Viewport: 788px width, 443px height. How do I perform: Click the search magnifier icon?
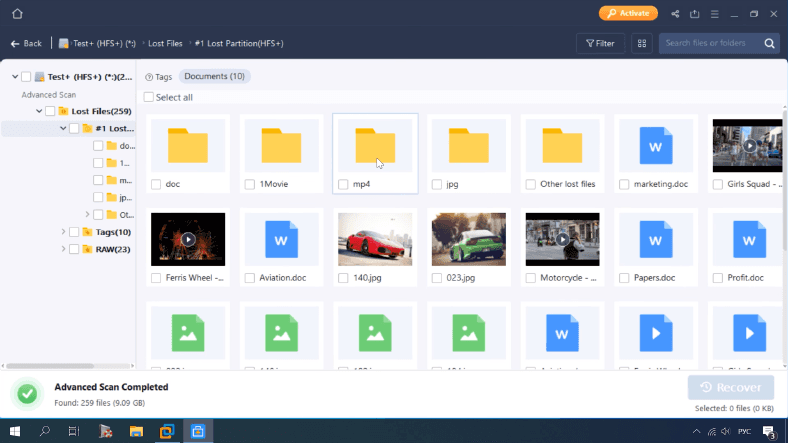point(769,43)
